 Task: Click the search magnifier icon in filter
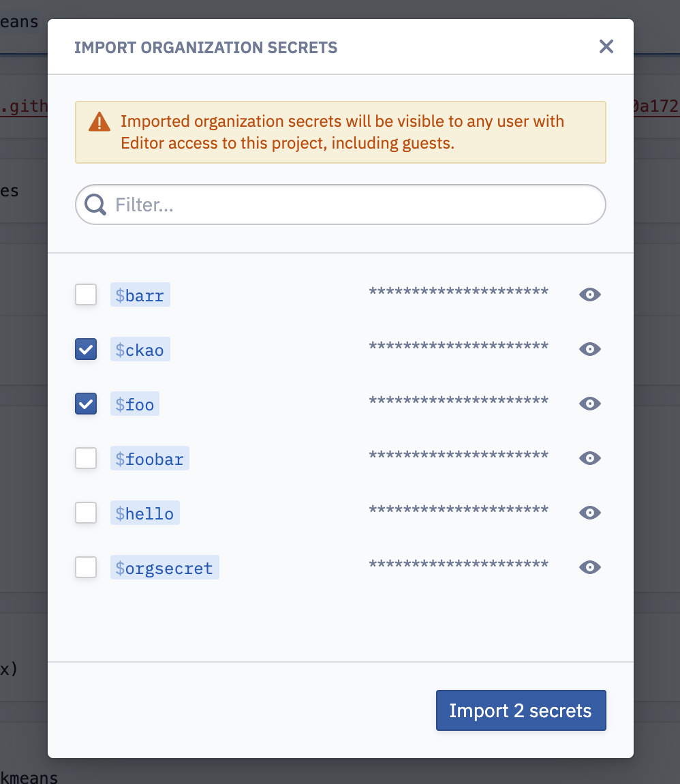(x=95, y=205)
